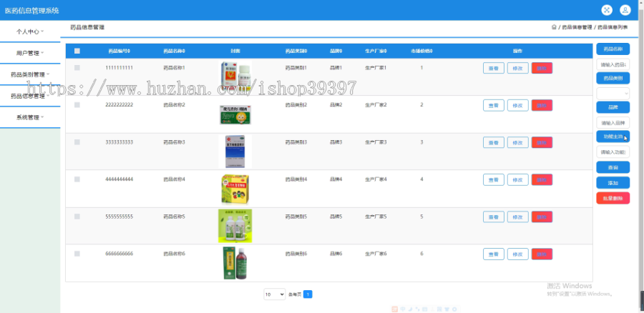Click 删除 for 药品名称2

pos(542,106)
